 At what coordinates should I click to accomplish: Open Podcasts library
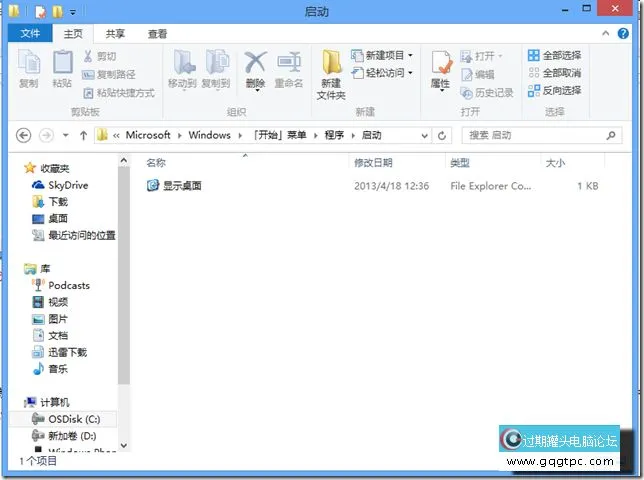61,285
